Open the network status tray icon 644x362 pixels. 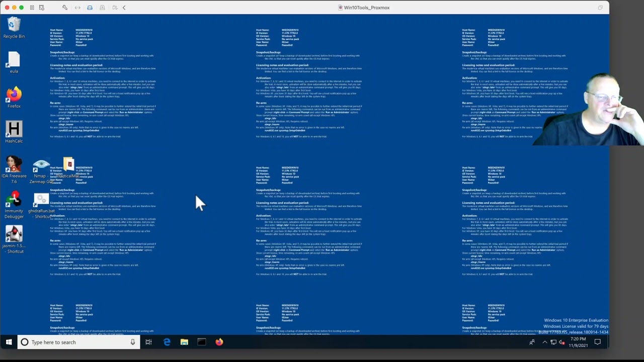pos(553,342)
